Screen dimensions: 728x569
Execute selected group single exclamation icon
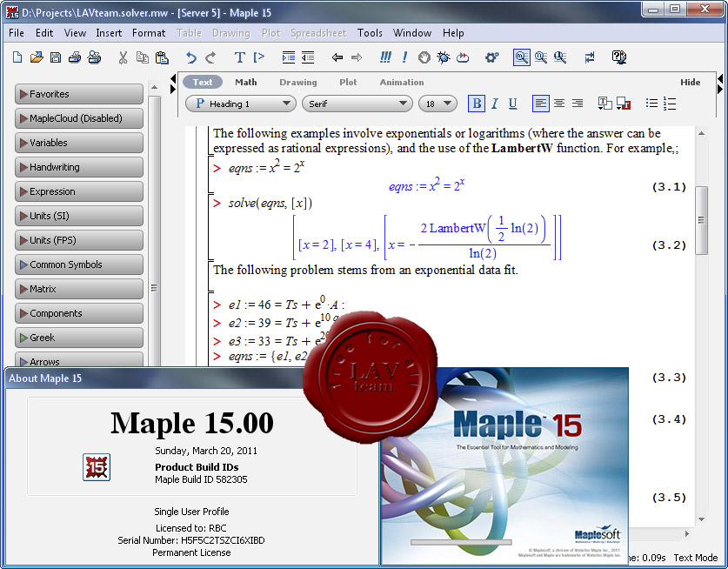click(404, 57)
